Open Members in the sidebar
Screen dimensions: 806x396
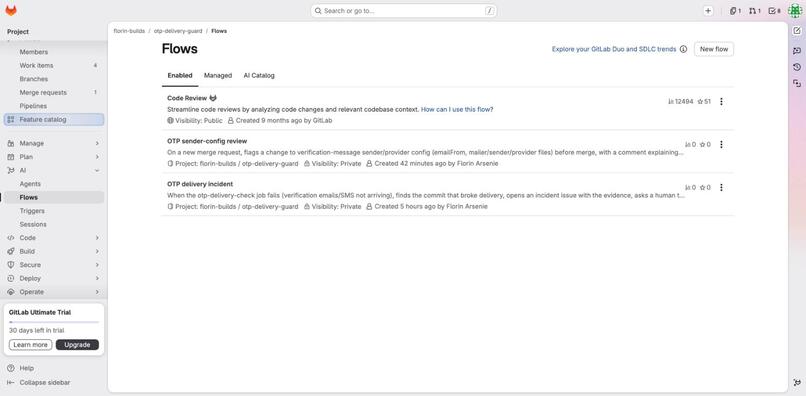coord(54,52)
